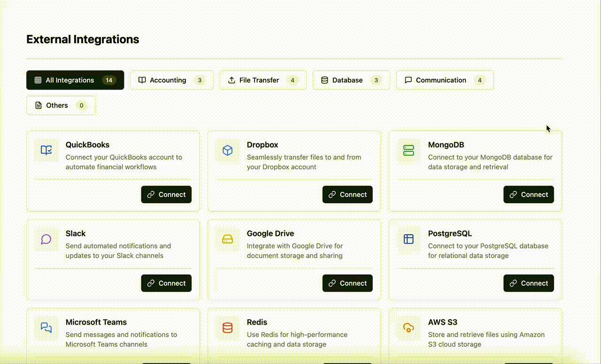Connect the QuickBooks integration

[x=166, y=195]
